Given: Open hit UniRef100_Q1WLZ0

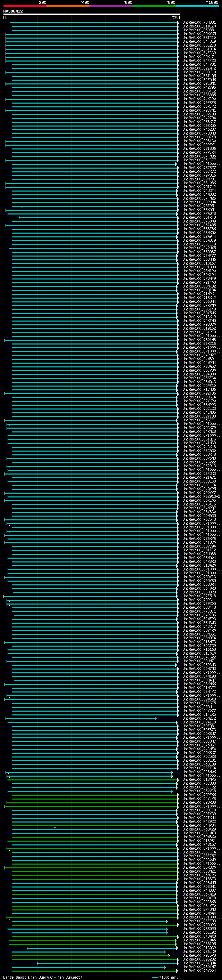Looking at the screenshot, I should (199, 26).
